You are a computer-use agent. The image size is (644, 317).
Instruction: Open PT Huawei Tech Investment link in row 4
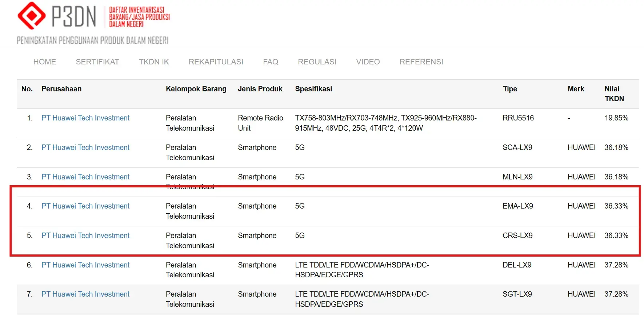click(x=85, y=206)
